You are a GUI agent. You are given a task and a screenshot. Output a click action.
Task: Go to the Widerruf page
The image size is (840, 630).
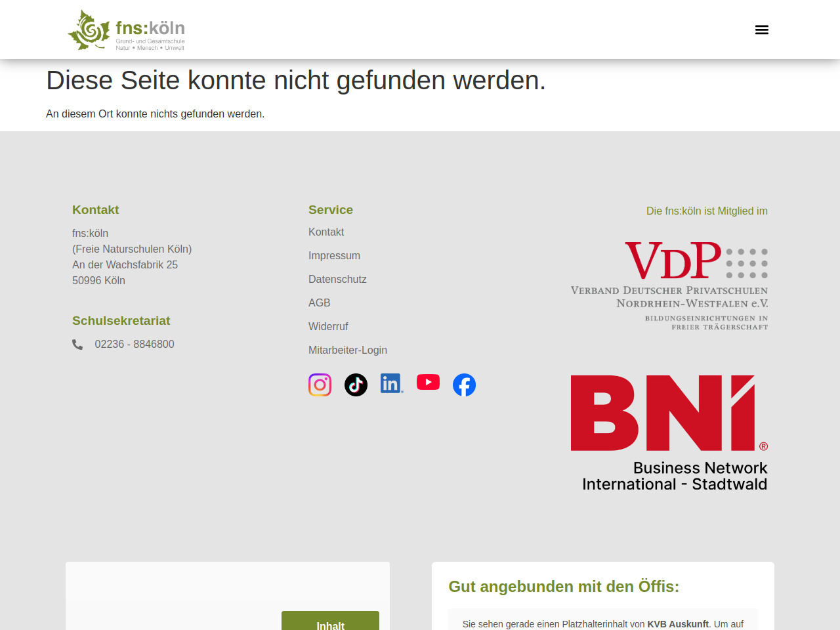click(x=328, y=327)
